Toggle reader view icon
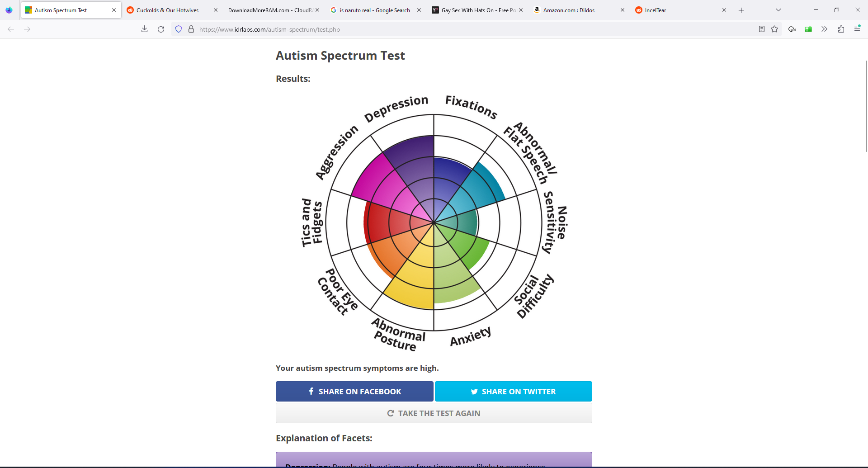 [762, 29]
